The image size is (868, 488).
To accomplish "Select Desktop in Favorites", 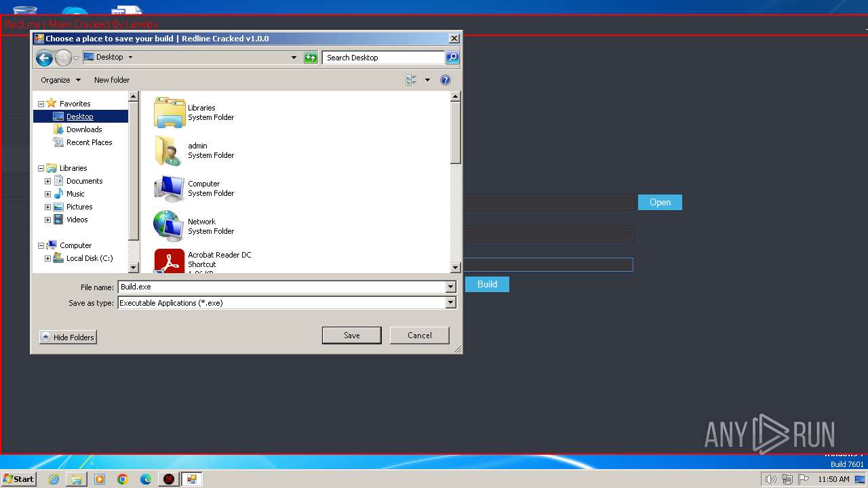I will point(80,117).
